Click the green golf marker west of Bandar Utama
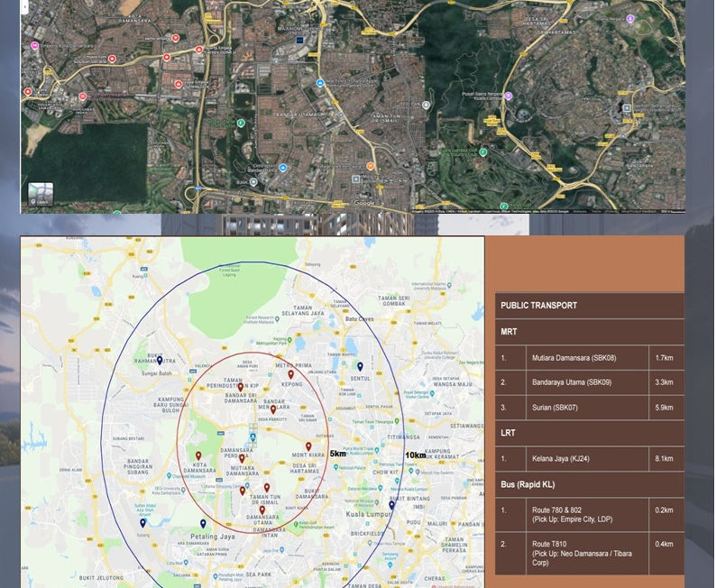The width and height of the screenshot is (716, 588). 241,123
